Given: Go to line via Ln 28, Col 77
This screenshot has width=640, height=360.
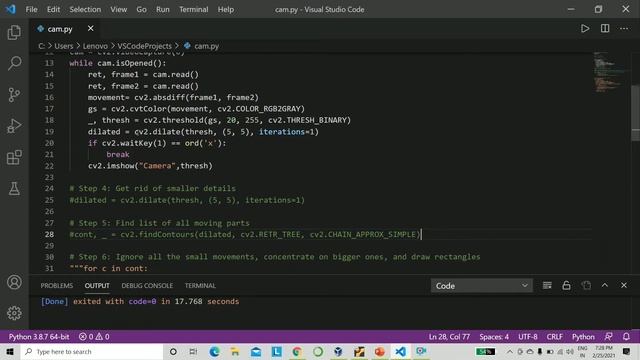Looking at the screenshot, I should click(x=449, y=337).
